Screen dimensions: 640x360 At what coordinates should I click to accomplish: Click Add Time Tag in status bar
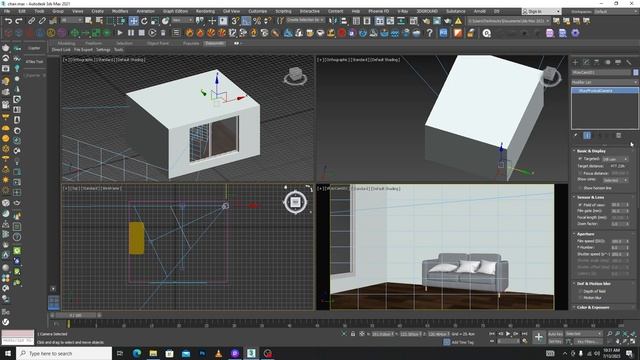tap(462, 342)
